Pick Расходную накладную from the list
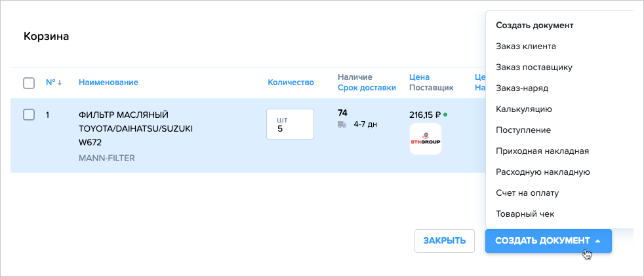The width and height of the screenshot is (644, 277). click(x=543, y=172)
